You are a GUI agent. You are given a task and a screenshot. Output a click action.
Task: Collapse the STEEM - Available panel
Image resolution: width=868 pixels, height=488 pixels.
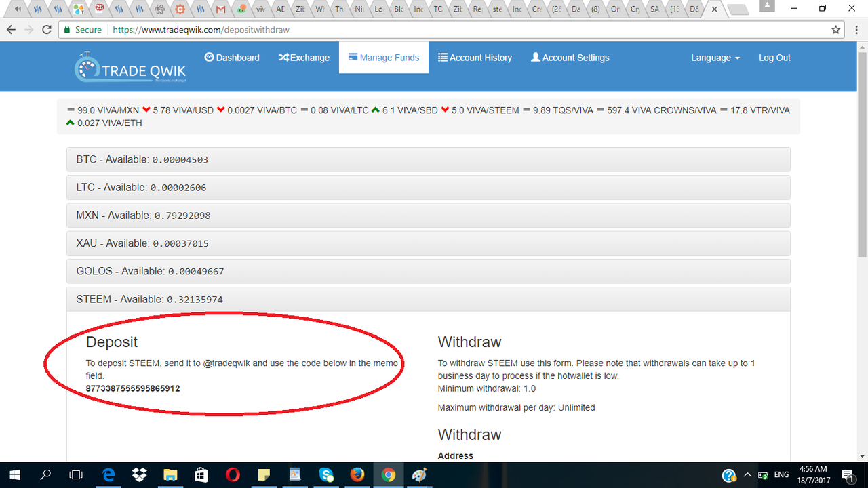click(x=429, y=299)
